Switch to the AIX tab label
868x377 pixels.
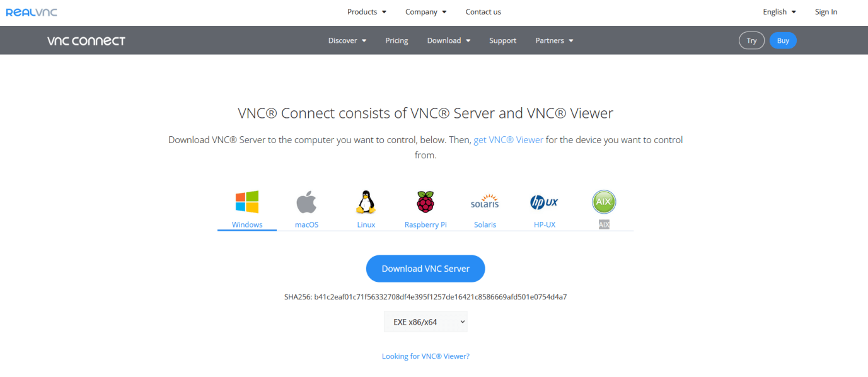(604, 224)
